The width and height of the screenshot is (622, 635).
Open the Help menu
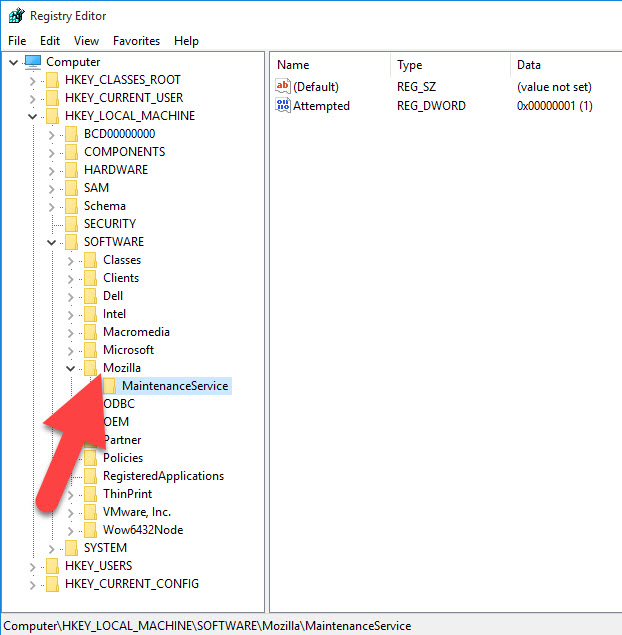click(186, 41)
